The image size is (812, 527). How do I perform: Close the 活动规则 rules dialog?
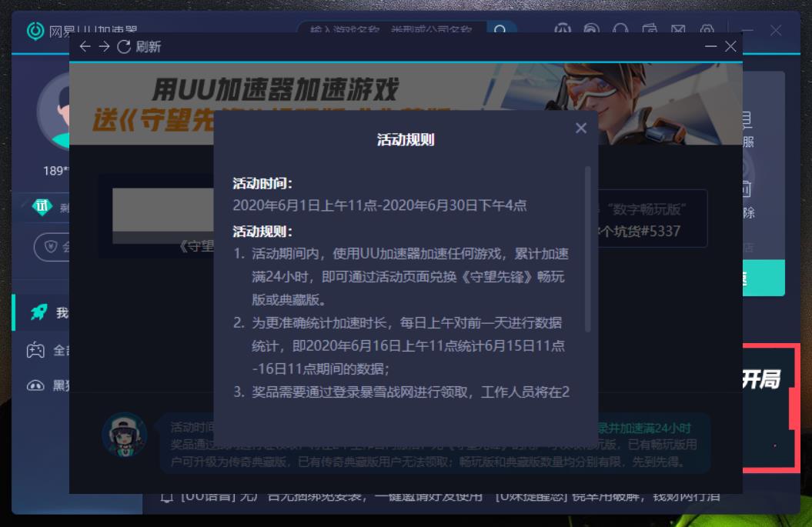[581, 128]
